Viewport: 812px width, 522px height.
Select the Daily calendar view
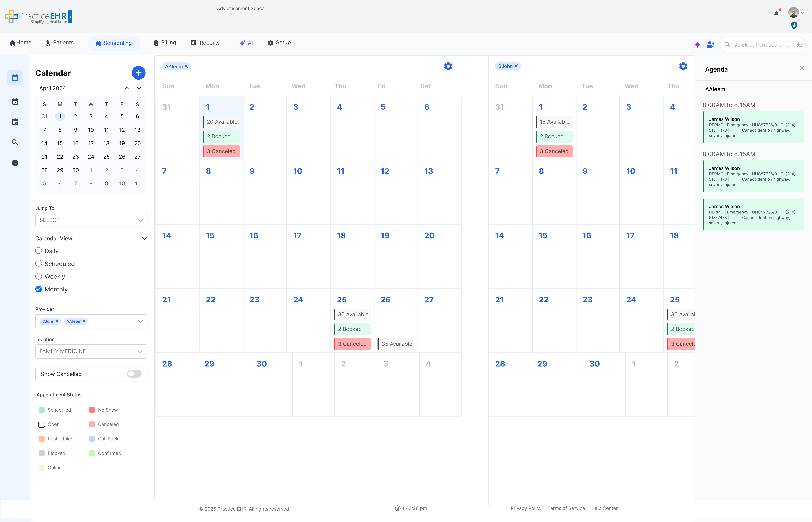click(x=39, y=251)
